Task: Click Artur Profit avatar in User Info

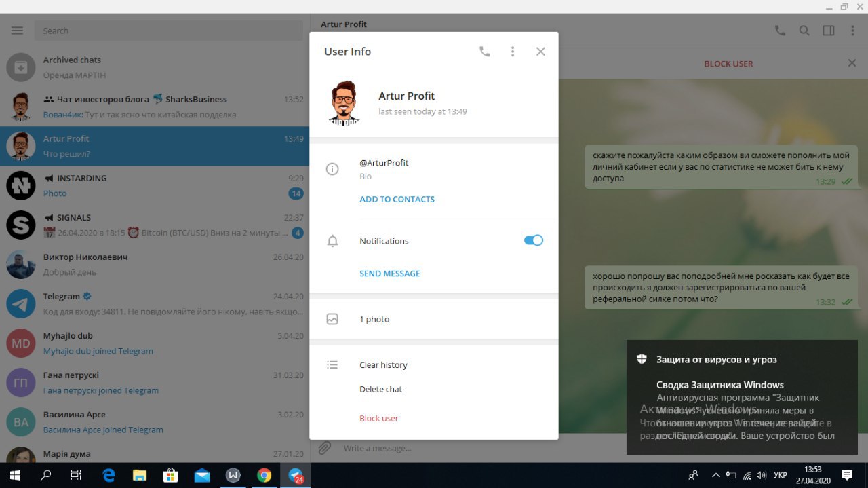Action: tap(344, 103)
